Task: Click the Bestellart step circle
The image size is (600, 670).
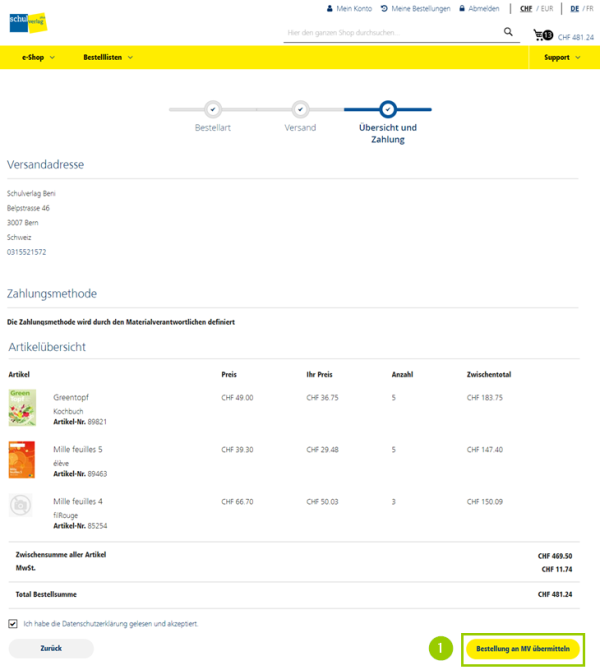Action: tap(212, 109)
